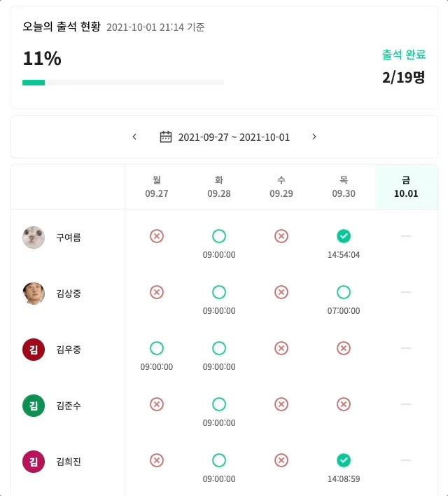Click 김우중's absent X icon on Thursday 09.30
The height and width of the screenshot is (496, 448).
point(344,348)
